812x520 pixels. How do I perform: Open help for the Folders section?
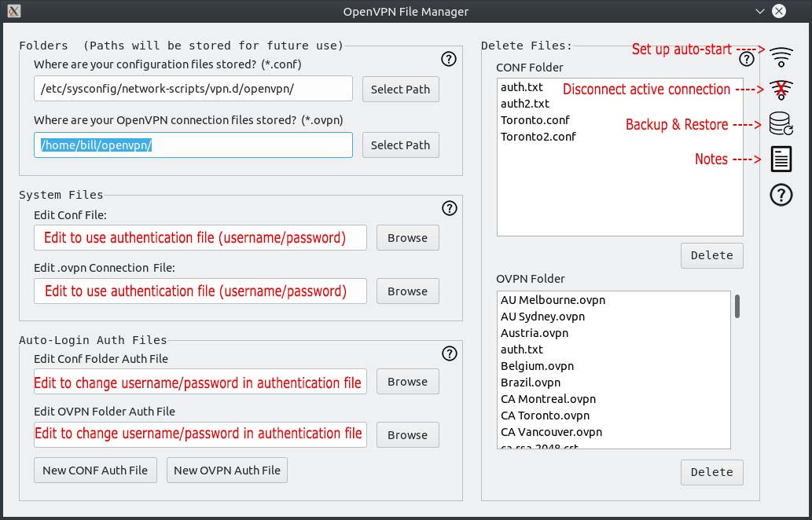click(x=449, y=59)
